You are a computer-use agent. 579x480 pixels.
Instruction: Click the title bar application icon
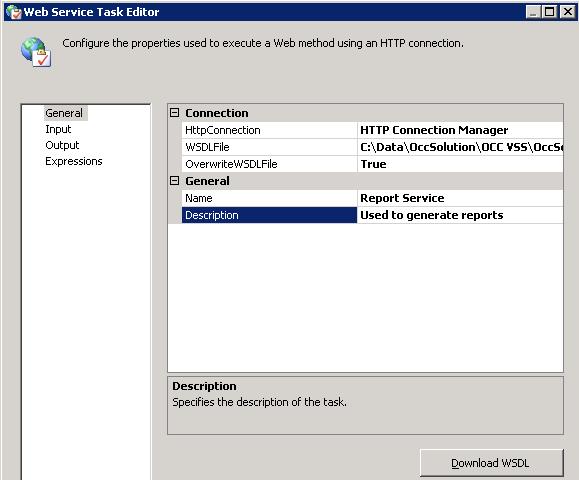coord(14,12)
